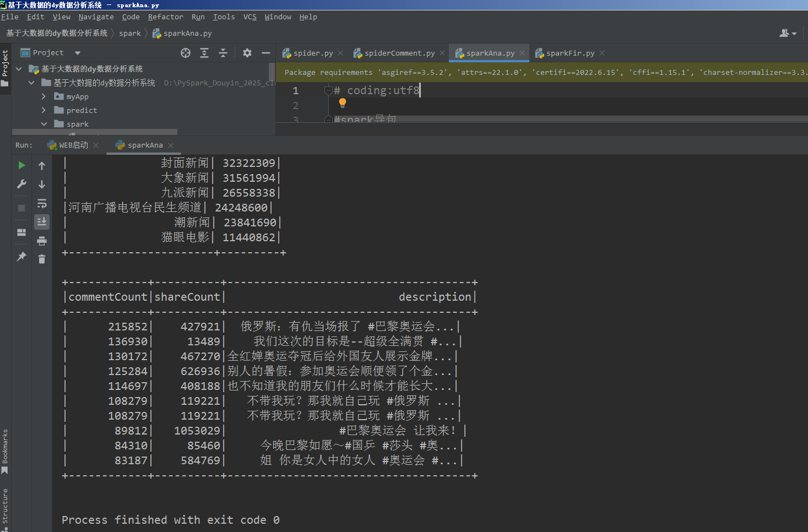
Task: Rerun sparkAna with the green play icon
Action: (x=21, y=165)
